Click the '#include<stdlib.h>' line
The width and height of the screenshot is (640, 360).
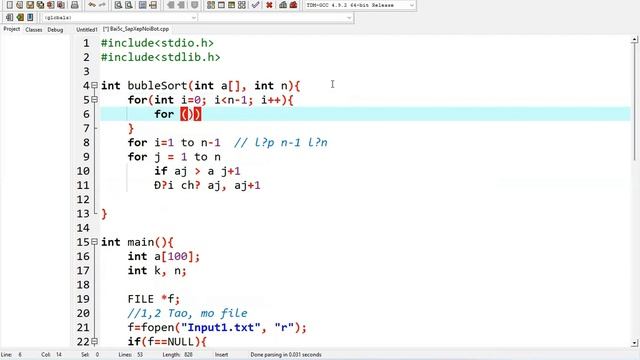[x=160, y=57]
